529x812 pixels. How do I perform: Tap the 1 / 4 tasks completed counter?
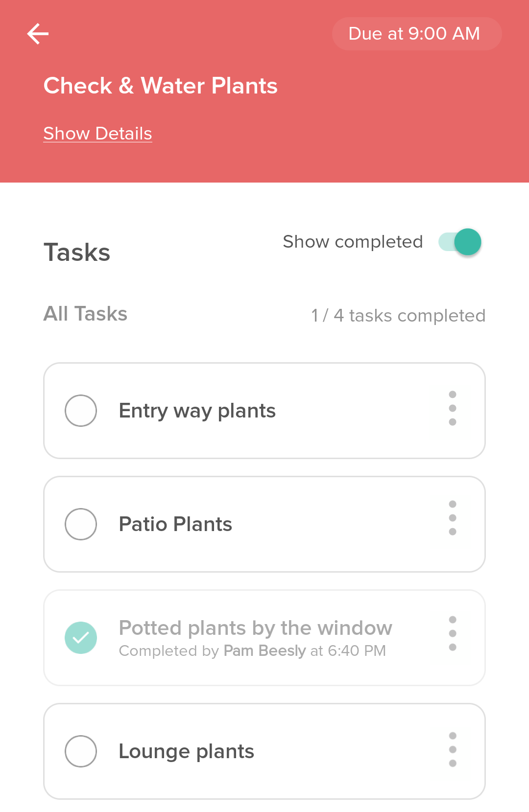pos(398,316)
